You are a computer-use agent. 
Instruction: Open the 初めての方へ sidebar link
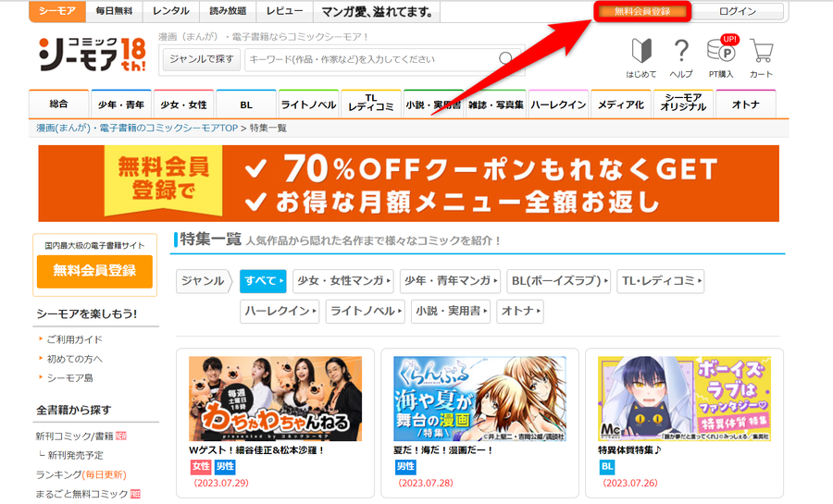tap(74, 359)
